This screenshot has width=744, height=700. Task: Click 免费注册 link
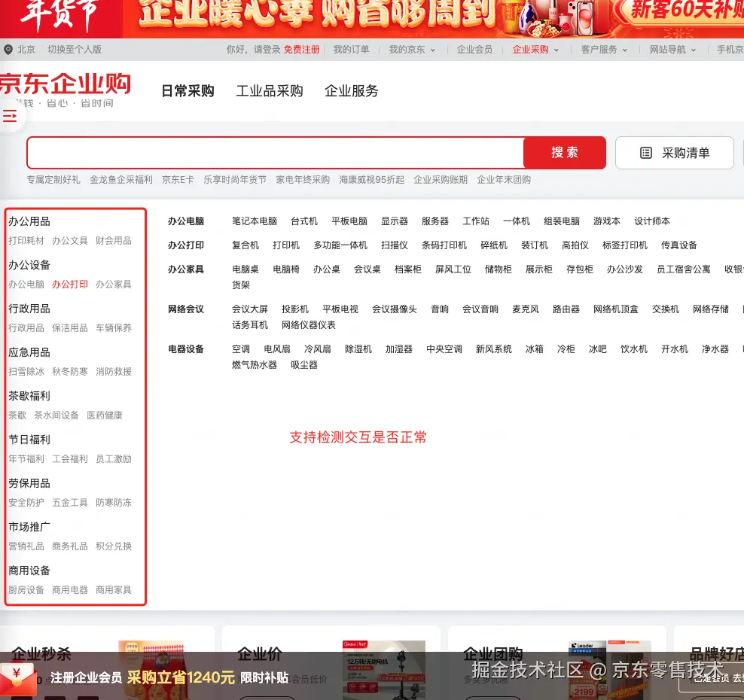click(301, 50)
